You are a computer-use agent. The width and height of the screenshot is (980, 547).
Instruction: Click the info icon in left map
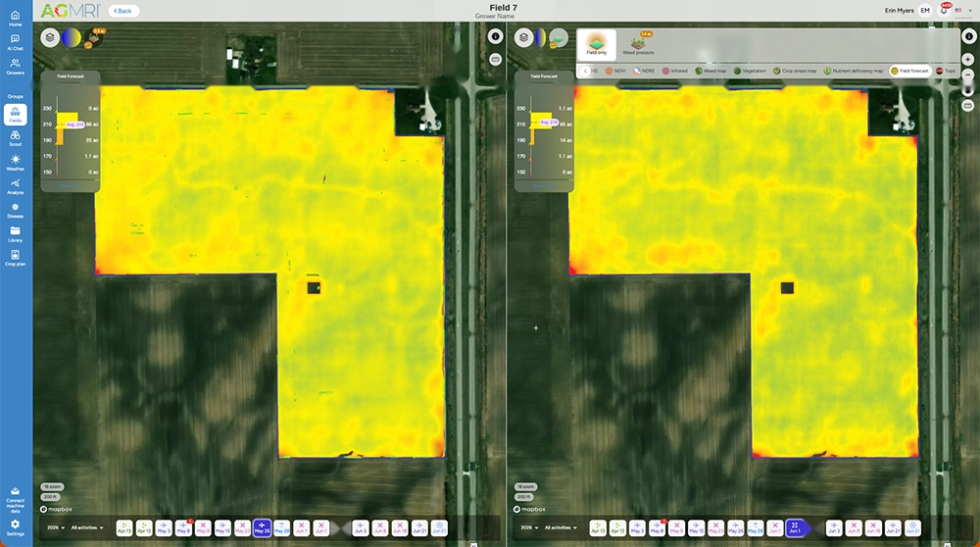point(495,37)
